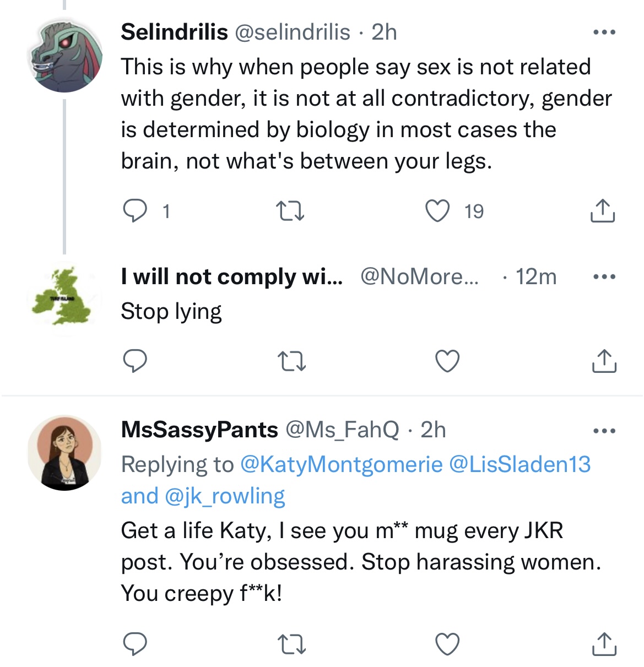644x667 pixels.
Task: Share the Selindrilis tweet
Action: coord(603,210)
